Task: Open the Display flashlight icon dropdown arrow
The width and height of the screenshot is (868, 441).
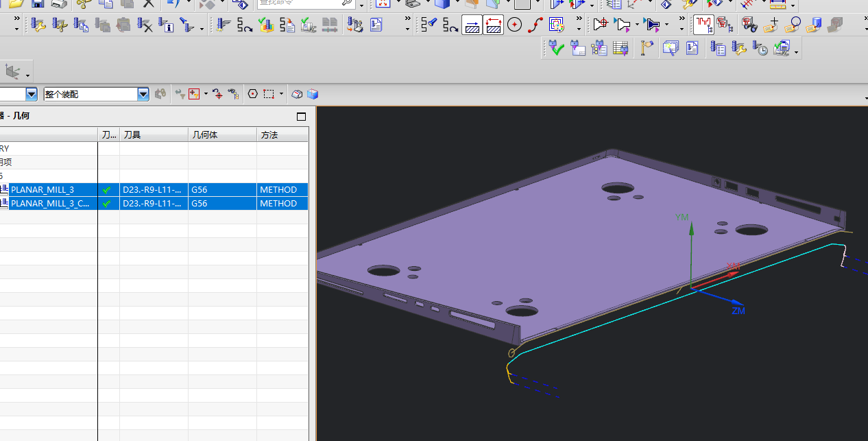Action: coord(202,29)
